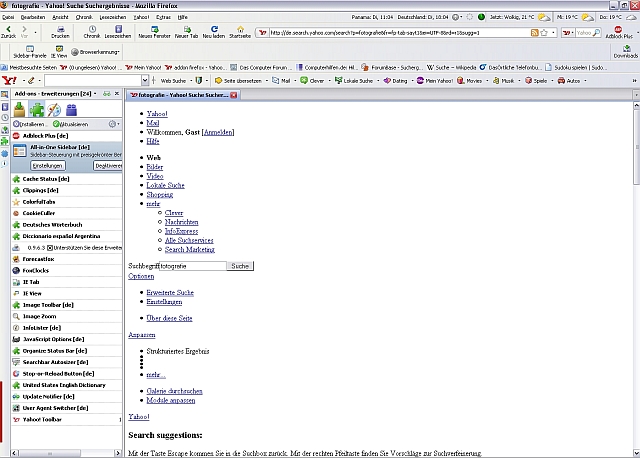The height and width of the screenshot is (458, 640).
Task: Open the Chronik history toolbar icon
Action: (x=92, y=30)
